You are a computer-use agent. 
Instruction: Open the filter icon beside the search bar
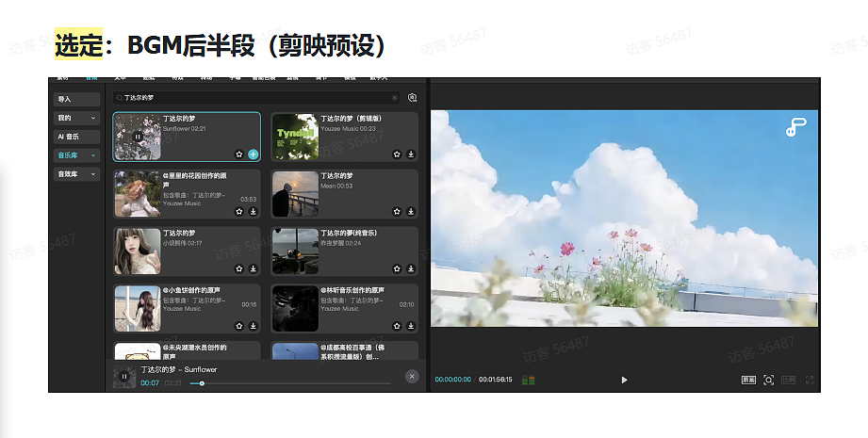412,97
